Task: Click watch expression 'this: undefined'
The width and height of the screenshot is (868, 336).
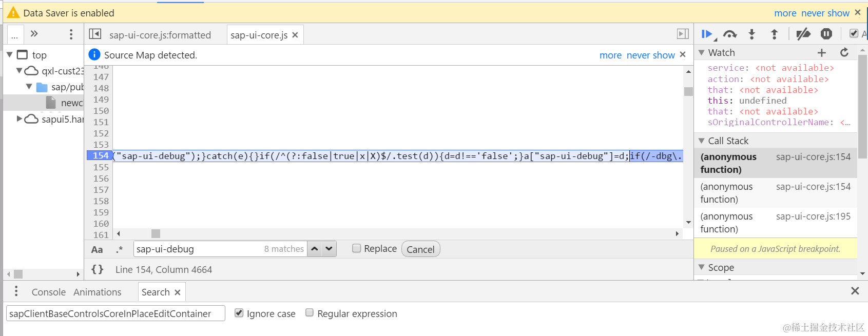Action: [747, 101]
